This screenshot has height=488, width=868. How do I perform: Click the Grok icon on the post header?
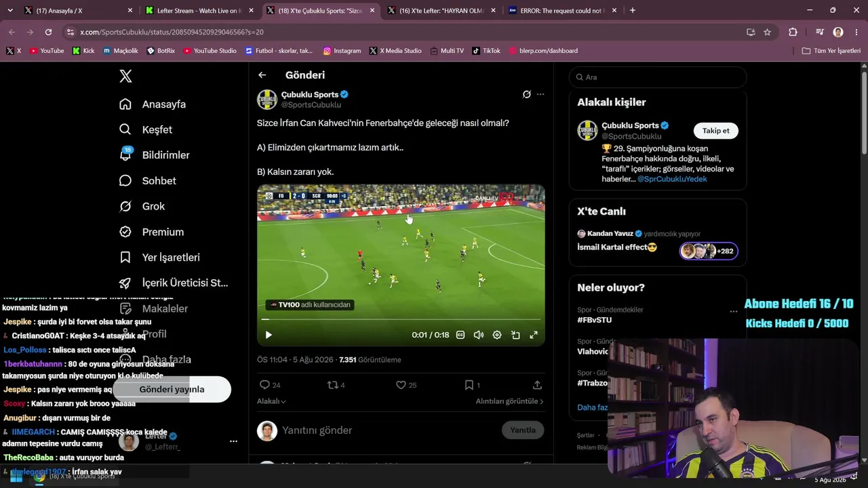pyautogui.click(x=526, y=94)
